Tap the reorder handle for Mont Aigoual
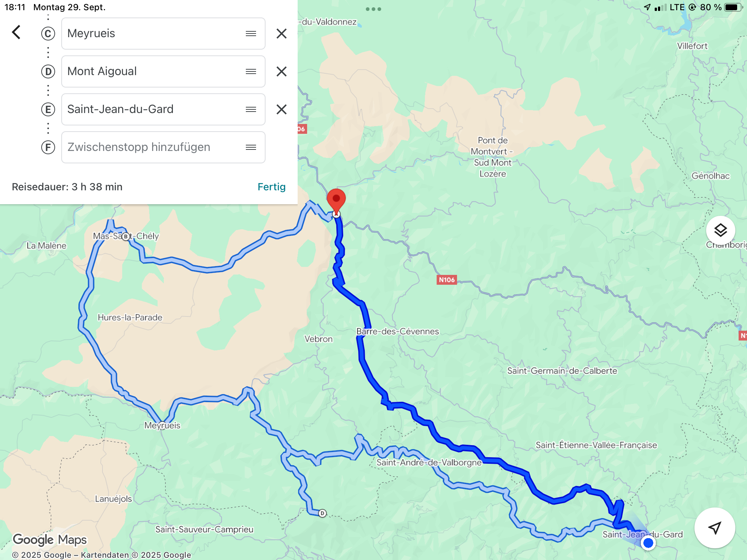The width and height of the screenshot is (747, 560). [251, 71]
